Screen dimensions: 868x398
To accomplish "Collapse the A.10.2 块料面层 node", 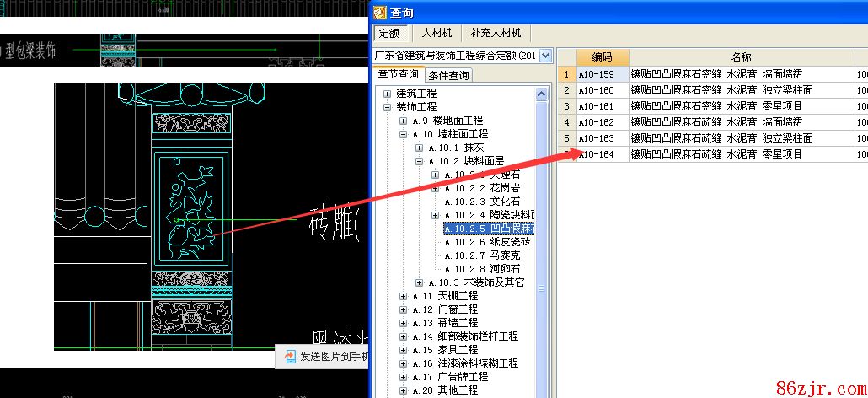I will pos(420,161).
